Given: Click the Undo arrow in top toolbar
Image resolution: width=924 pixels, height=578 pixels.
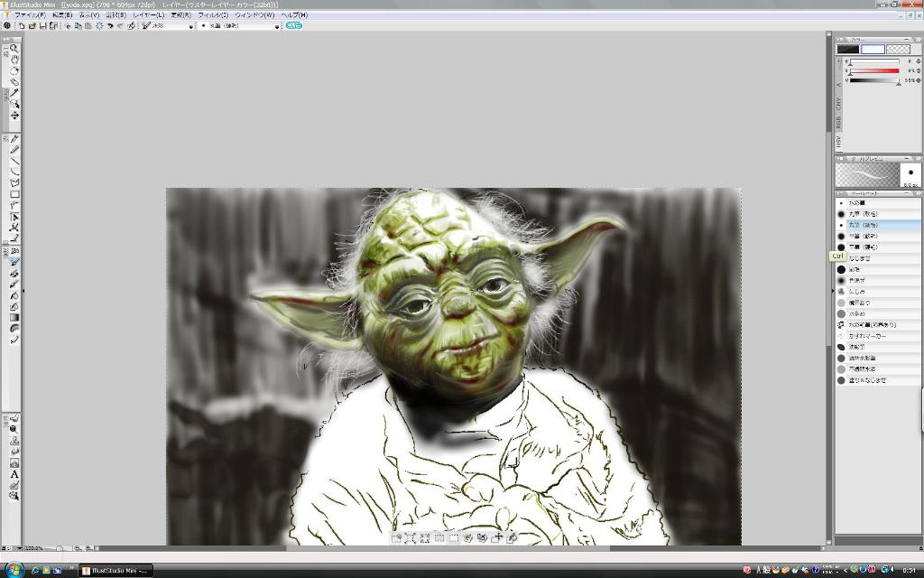Looking at the screenshot, I should 109,26.
